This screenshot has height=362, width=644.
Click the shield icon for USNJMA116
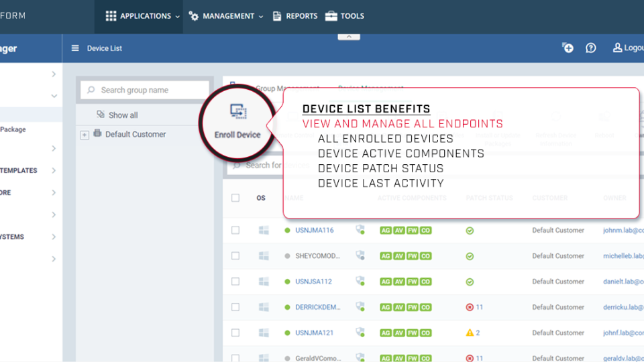click(x=360, y=230)
